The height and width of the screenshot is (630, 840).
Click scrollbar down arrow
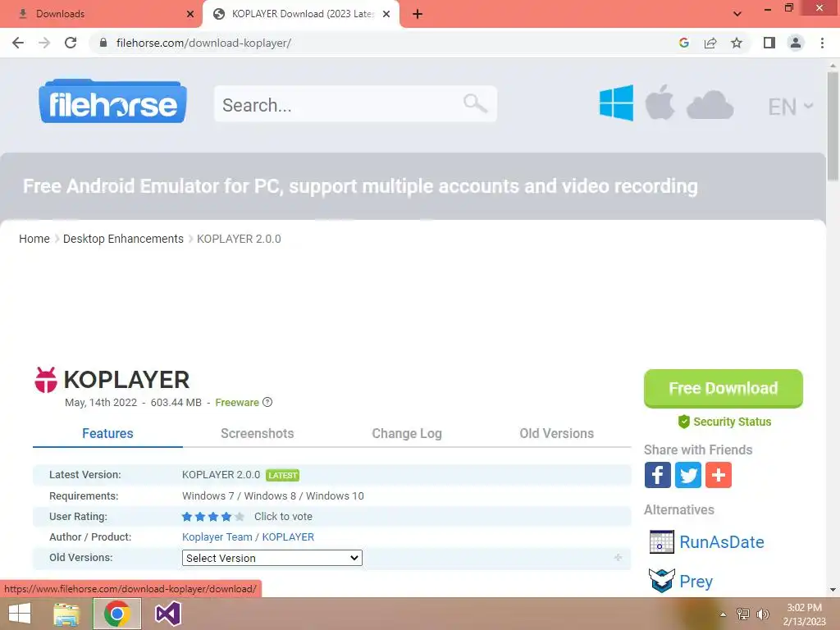833,590
